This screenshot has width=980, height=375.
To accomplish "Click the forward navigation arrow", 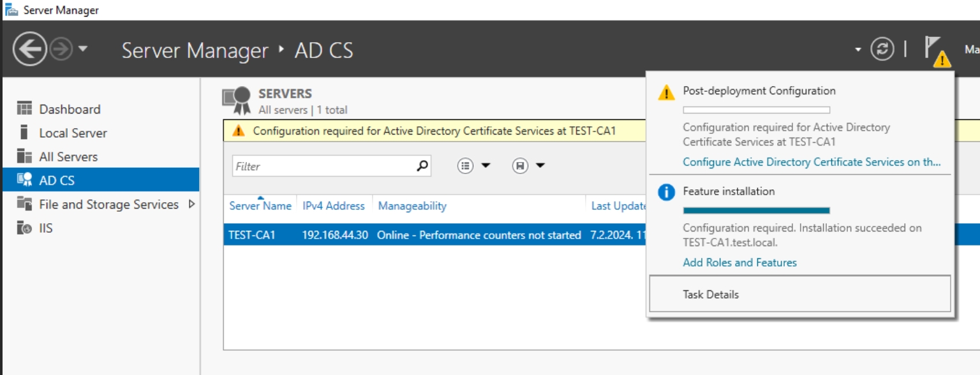I will 61,49.
